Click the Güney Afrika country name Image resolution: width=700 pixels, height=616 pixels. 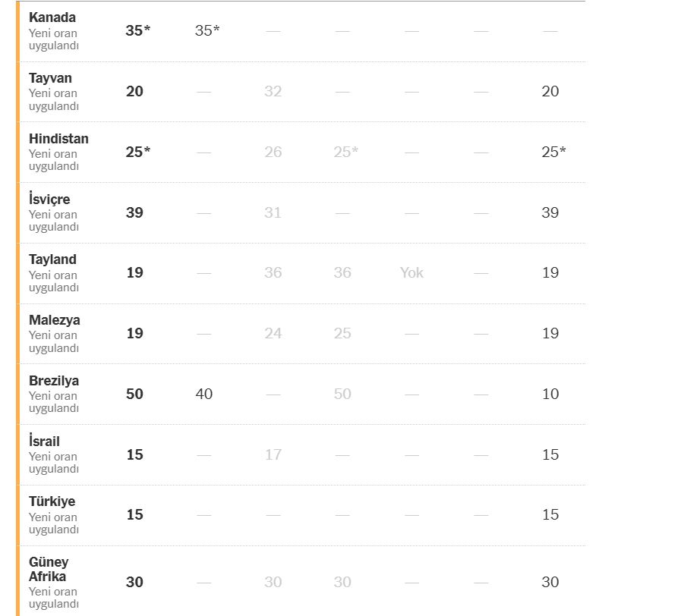[x=49, y=569]
